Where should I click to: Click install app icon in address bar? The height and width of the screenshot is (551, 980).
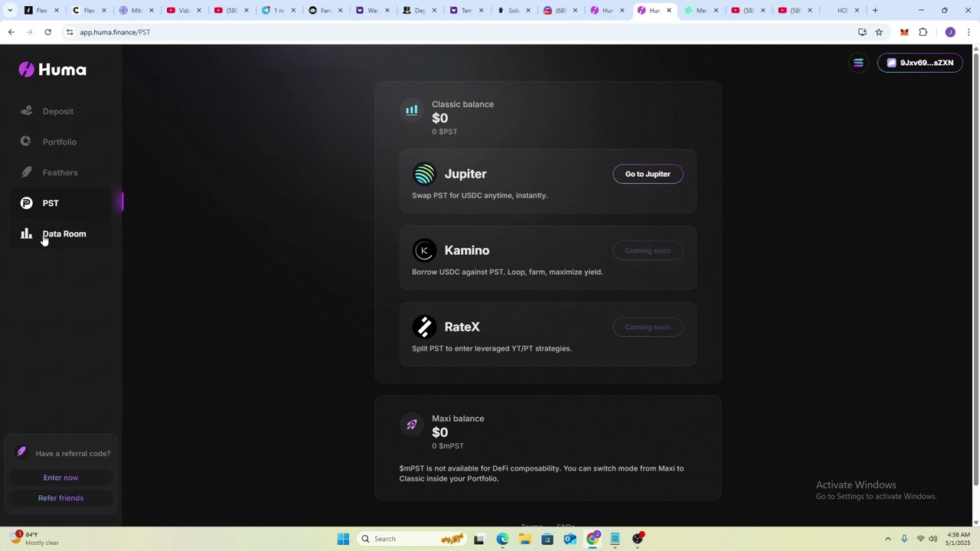[862, 32]
